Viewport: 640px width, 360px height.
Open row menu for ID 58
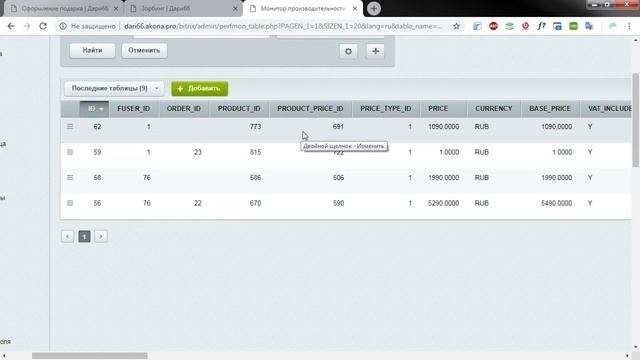pyautogui.click(x=70, y=178)
